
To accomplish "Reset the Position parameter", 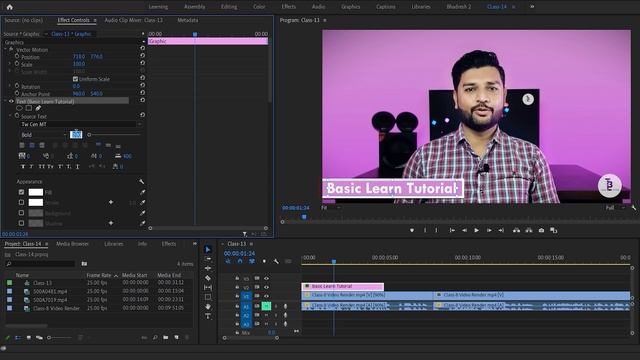I will tap(142, 56).
